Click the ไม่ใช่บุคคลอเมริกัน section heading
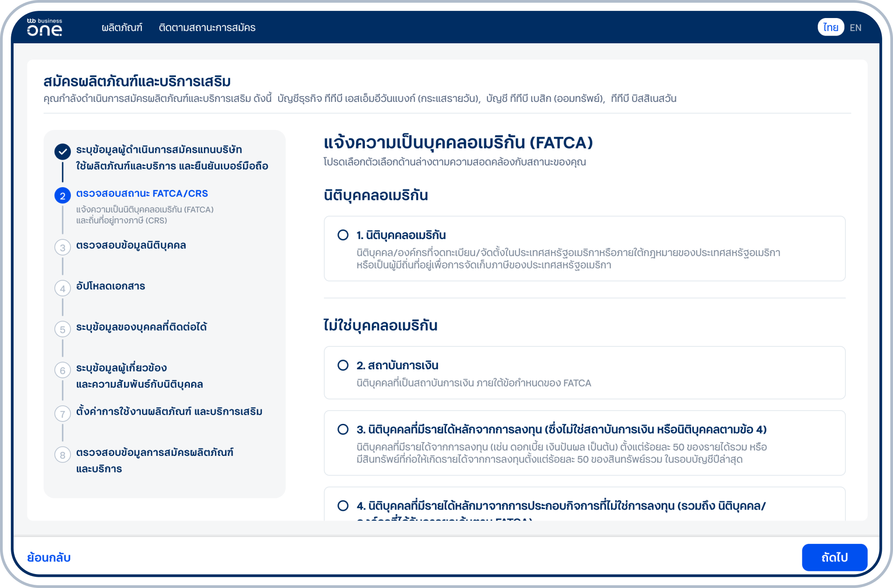The width and height of the screenshot is (893, 588). (381, 326)
